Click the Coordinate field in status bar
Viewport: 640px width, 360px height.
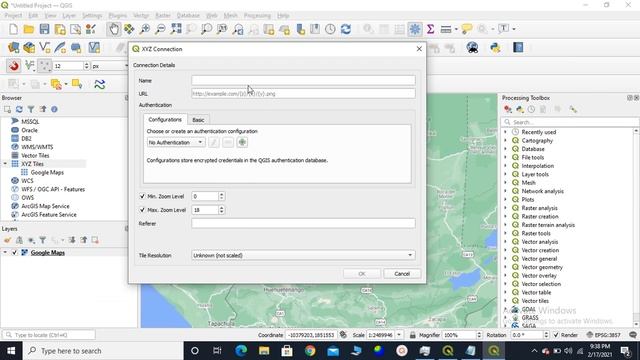[x=311, y=335]
